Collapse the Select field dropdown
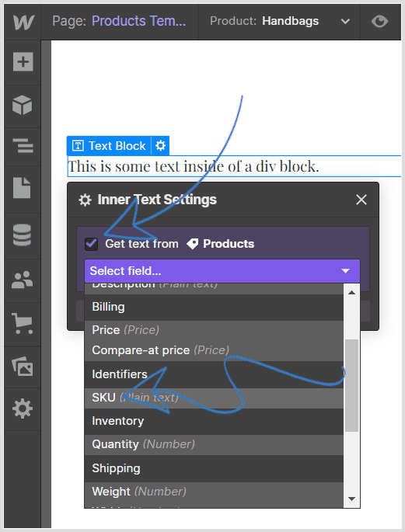Viewport: 405px width, 532px height. pos(222,271)
